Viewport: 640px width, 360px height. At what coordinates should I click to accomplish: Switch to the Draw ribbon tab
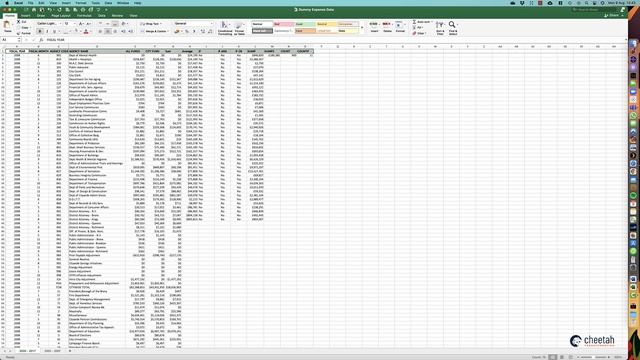click(x=41, y=16)
